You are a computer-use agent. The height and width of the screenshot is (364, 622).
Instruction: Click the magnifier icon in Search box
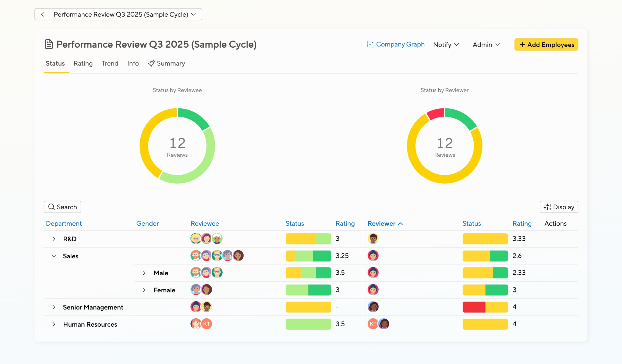[51, 207]
